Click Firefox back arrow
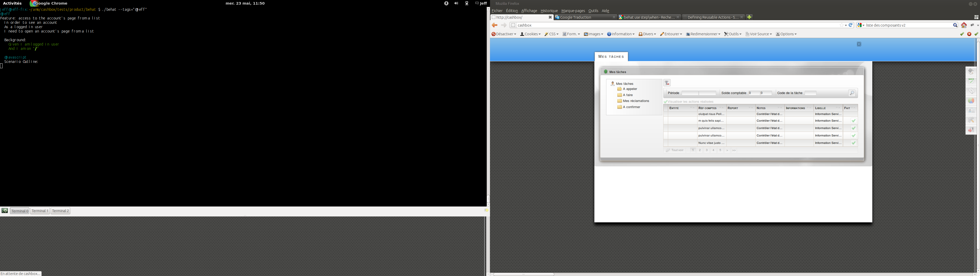980x276 pixels. (x=495, y=26)
